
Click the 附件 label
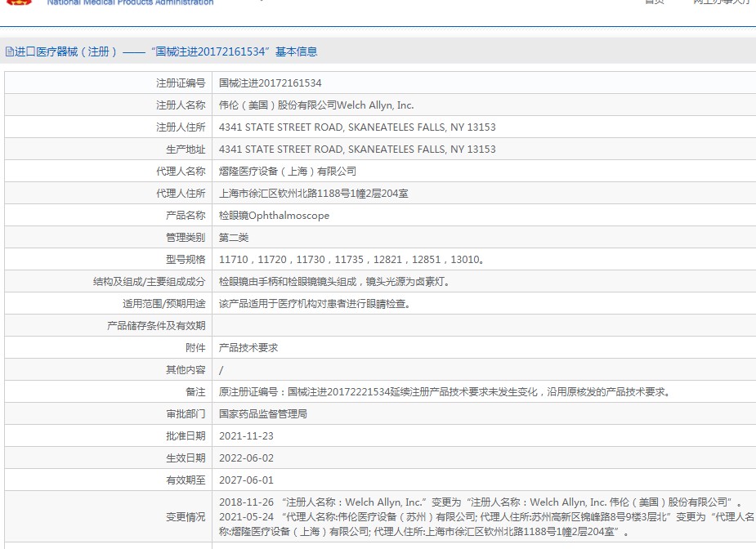tap(196, 348)
